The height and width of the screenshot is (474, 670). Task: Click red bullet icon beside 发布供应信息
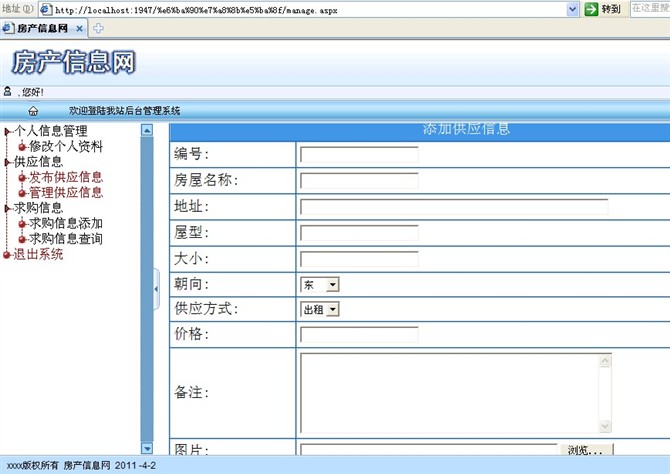(22, 177)
